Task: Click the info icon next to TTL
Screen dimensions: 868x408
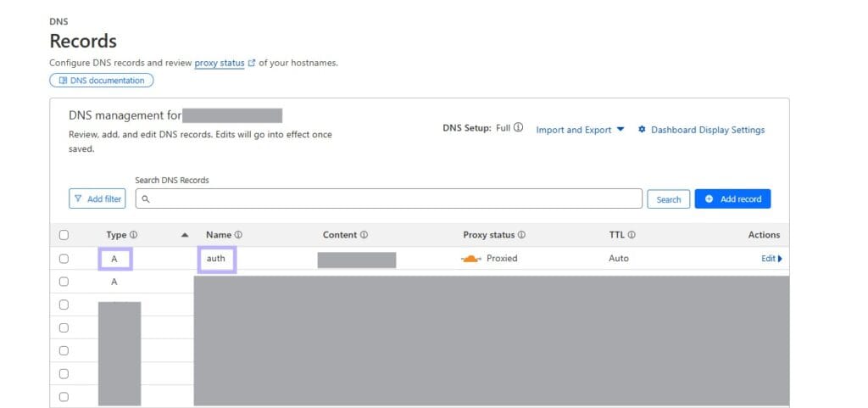Action: coord(632,235)
